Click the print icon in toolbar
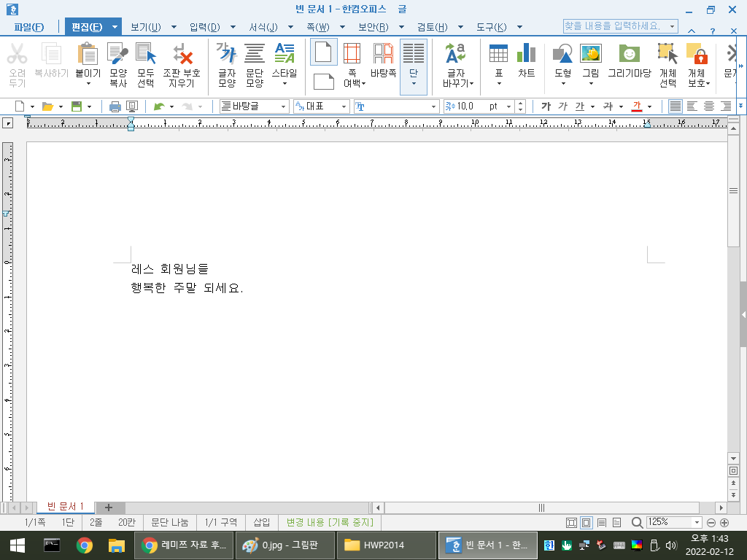This screenshot has width=747, height=560. point(115,106)
